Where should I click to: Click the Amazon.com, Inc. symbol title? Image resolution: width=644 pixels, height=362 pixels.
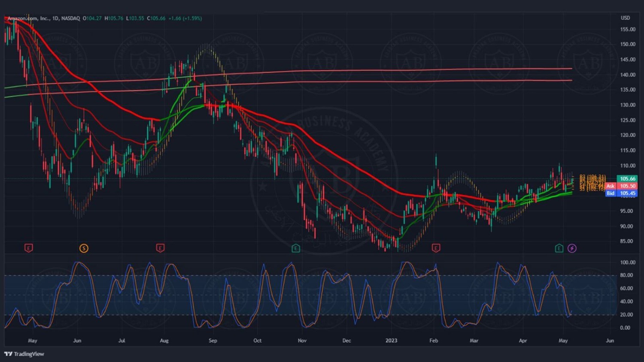(x=28, y=18)
